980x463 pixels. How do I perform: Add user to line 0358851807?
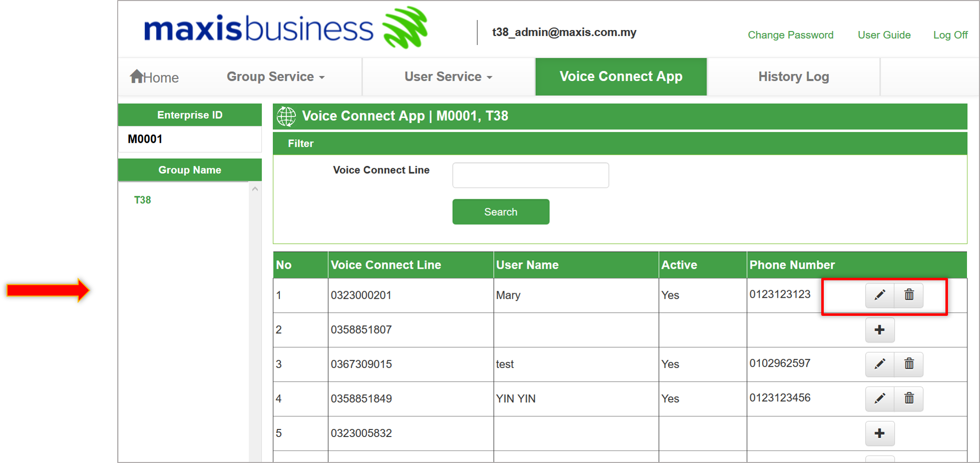click(879, 330)
